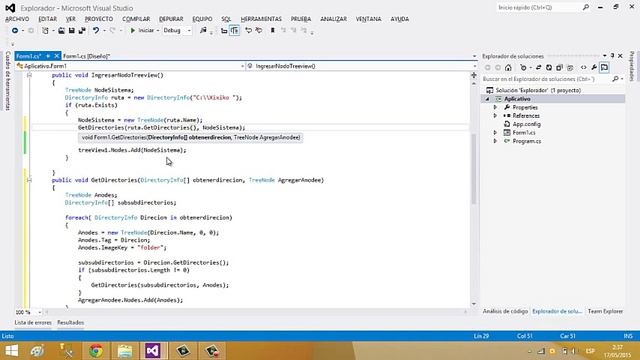This screenshot has width=640, height=360.
Task: Start debugging with the Iniciar button
Action: tap(142, 31)
